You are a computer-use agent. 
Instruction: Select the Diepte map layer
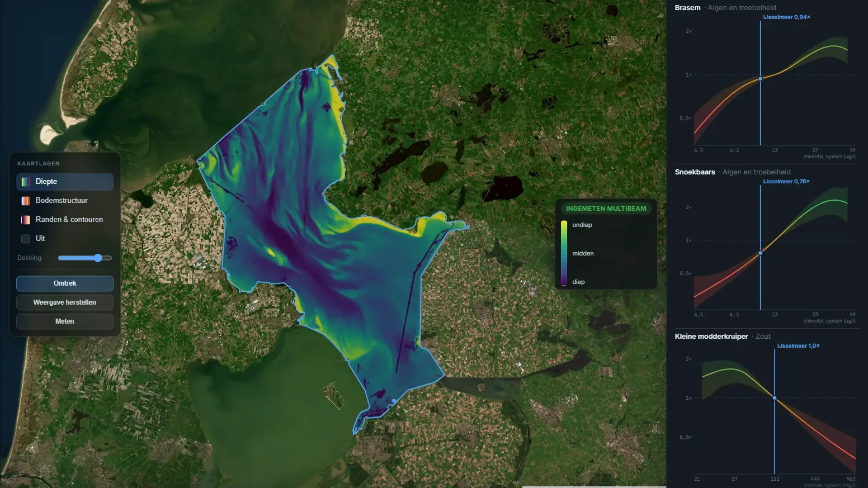click(65, 182)
